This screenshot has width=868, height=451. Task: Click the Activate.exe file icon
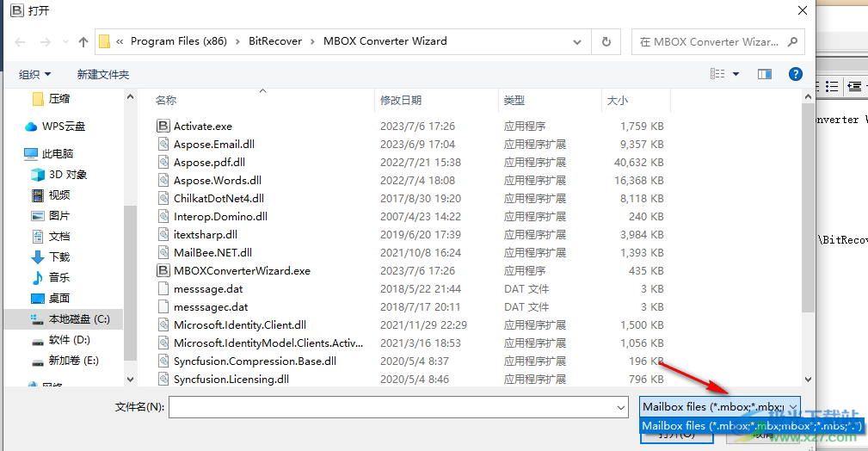point(163,127)
